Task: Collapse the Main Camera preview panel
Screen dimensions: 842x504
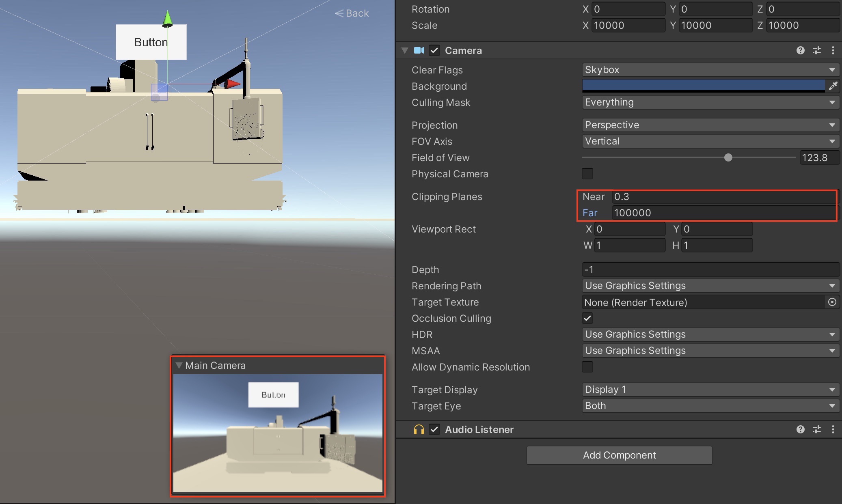Action: (x=179, y=365)
